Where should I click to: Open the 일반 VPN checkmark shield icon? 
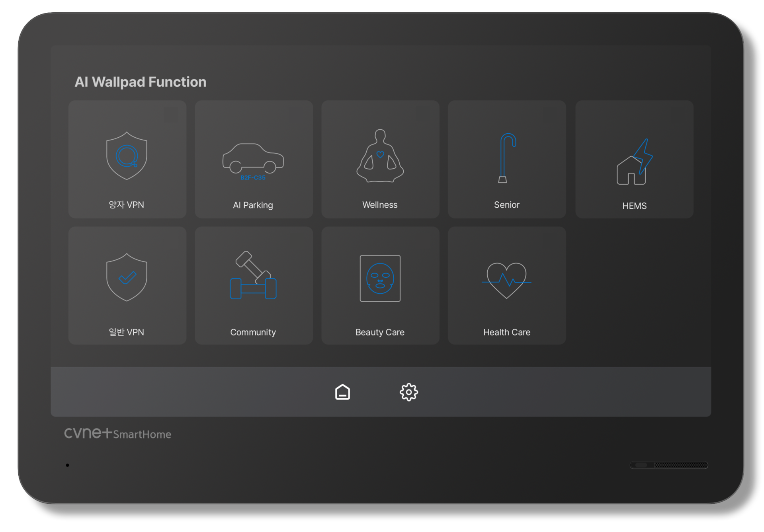pyautogui.click(x=127, y=277)
